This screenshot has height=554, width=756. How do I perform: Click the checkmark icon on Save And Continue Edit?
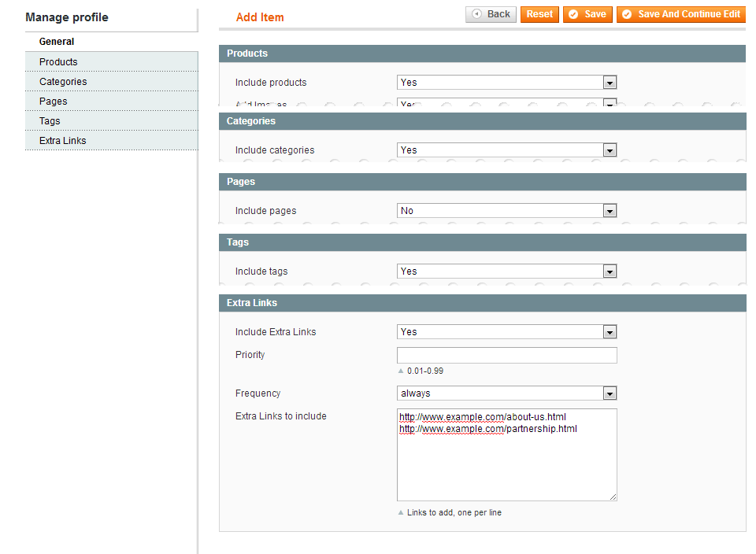coord(627,14)
